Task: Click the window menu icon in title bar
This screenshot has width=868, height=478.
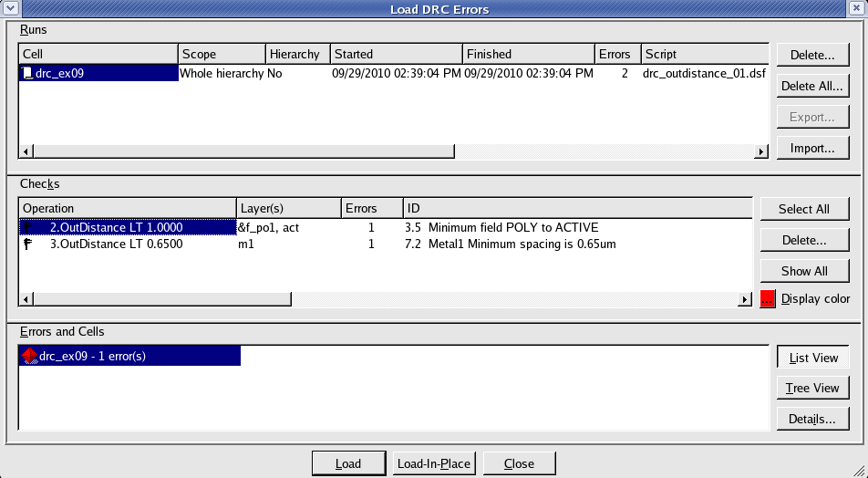Action: click(x=9, y=9)
